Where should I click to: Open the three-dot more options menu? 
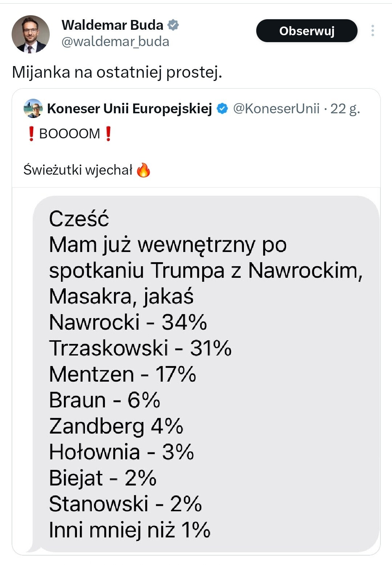(372, 31)
